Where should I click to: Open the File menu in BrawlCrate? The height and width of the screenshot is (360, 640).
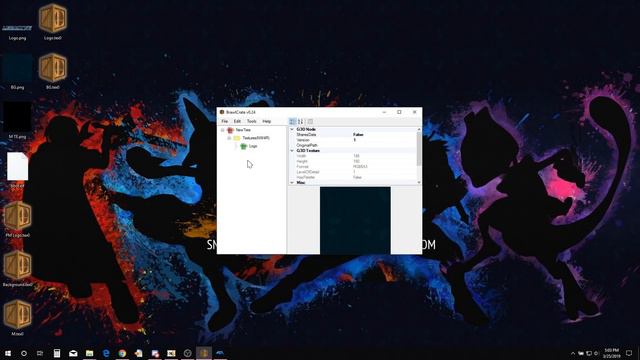point(224,121)
